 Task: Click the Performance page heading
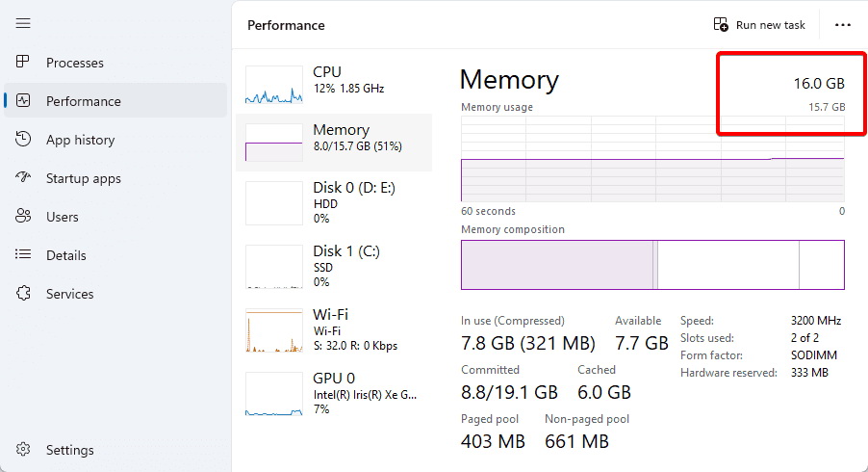pyautogui.click(x=286, y=25)
